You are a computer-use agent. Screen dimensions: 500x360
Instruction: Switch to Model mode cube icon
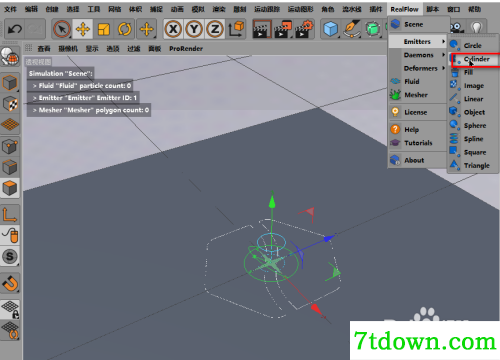tap(10, 82)
